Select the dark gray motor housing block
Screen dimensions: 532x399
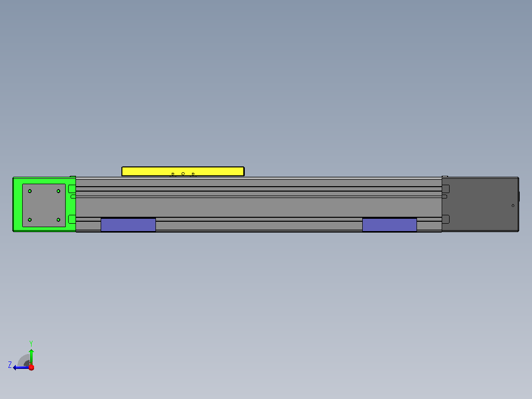click(480, 204)
